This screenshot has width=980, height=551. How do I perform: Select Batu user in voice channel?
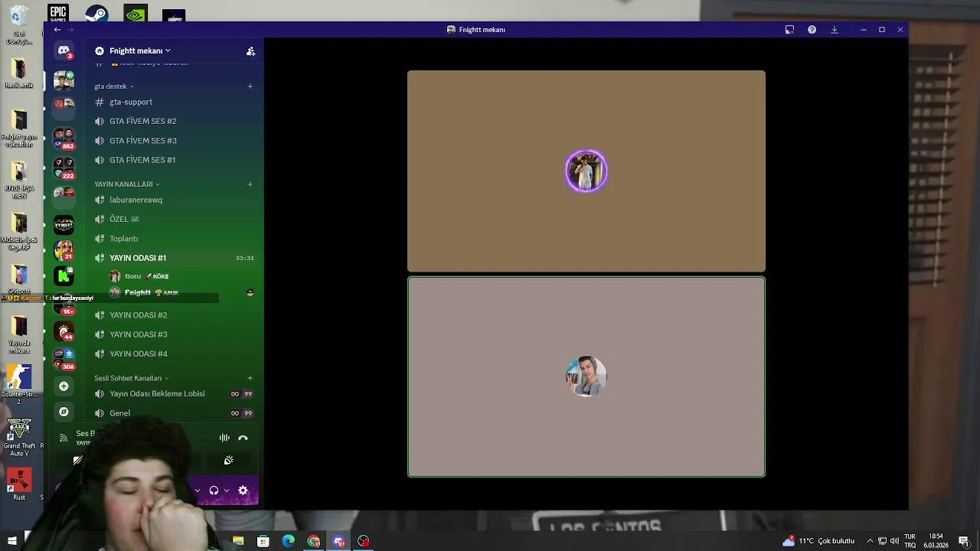coord(181,276)
